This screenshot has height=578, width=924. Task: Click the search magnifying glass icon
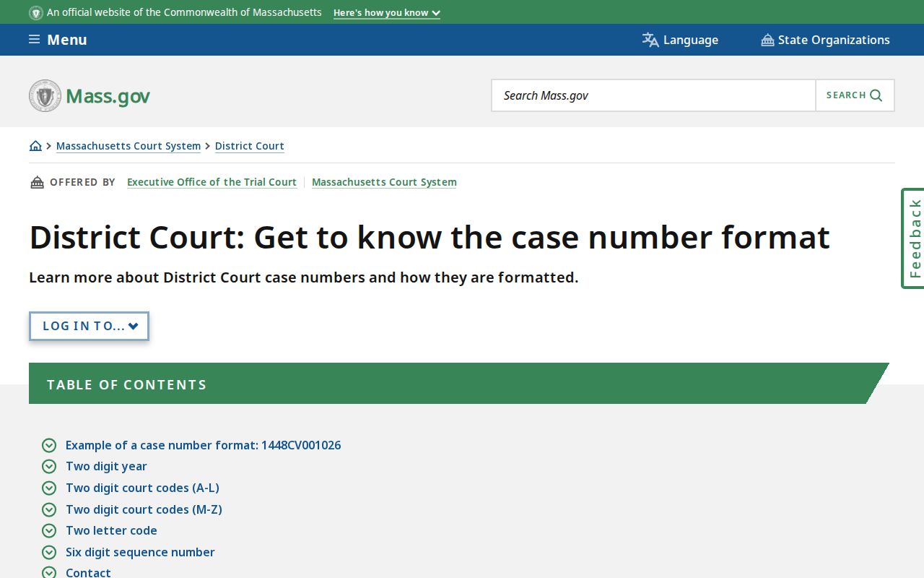click(876, 95)
